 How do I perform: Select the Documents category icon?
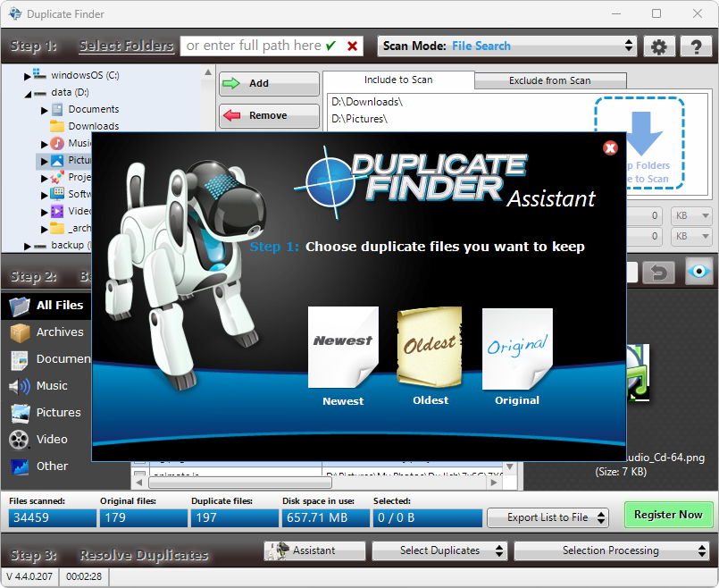[20, 360]
